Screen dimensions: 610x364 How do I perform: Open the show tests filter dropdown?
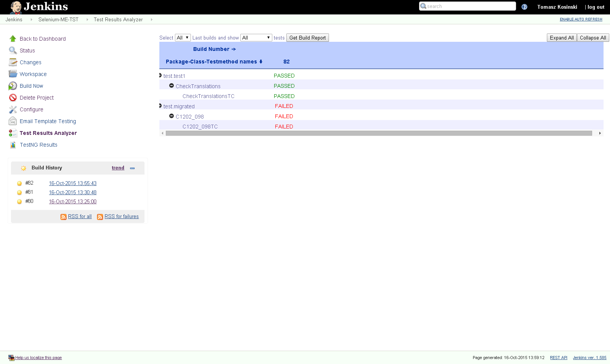pyautogui.click(x=256, y=38)
